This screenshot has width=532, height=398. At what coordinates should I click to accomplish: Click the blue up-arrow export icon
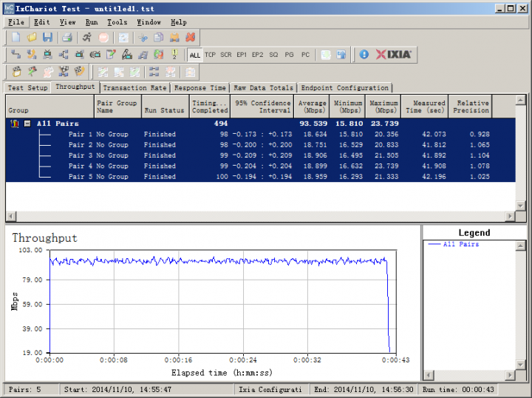point(341,54)
